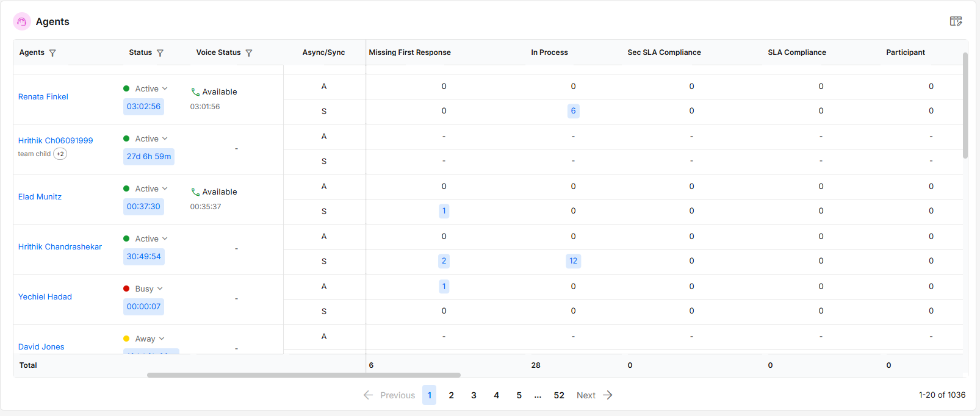Click the vertical table scrollbar

[x=965, y=105]
